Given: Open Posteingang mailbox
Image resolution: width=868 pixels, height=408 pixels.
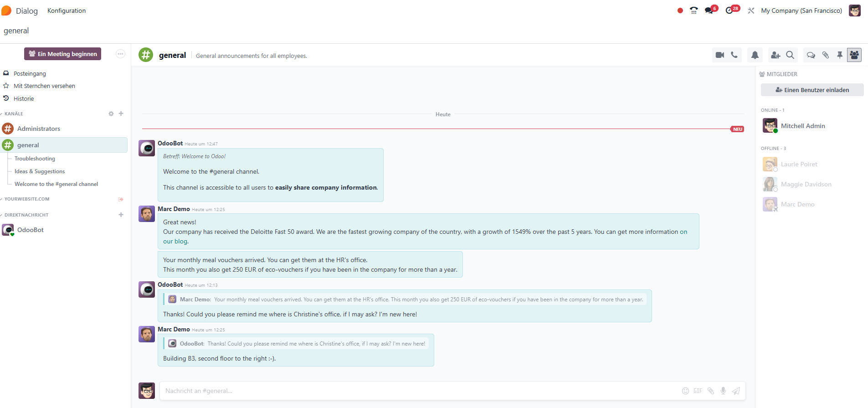Looking at the screenshot, I should 30,73.
